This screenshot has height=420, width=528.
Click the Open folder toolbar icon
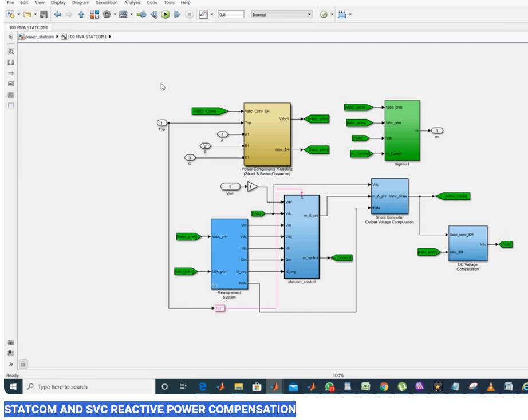click(x=27, y=14)
